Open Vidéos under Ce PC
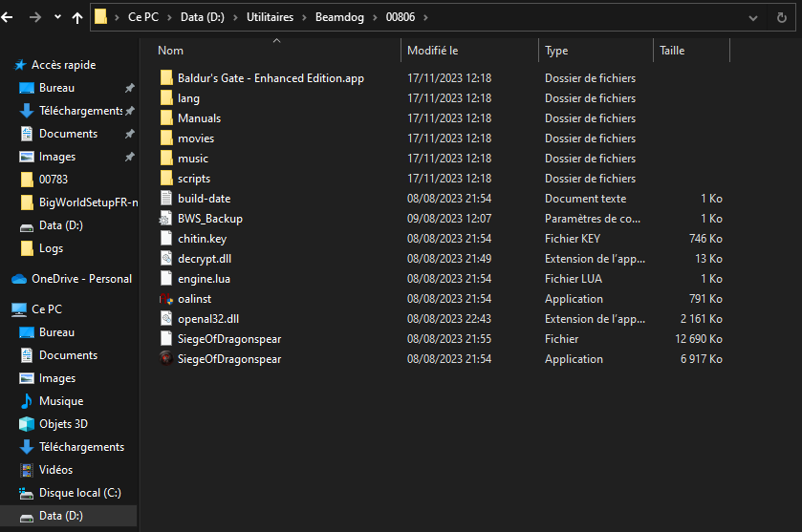Image resolution: width=802 pixels, height=532 pixels. (55, 470)
